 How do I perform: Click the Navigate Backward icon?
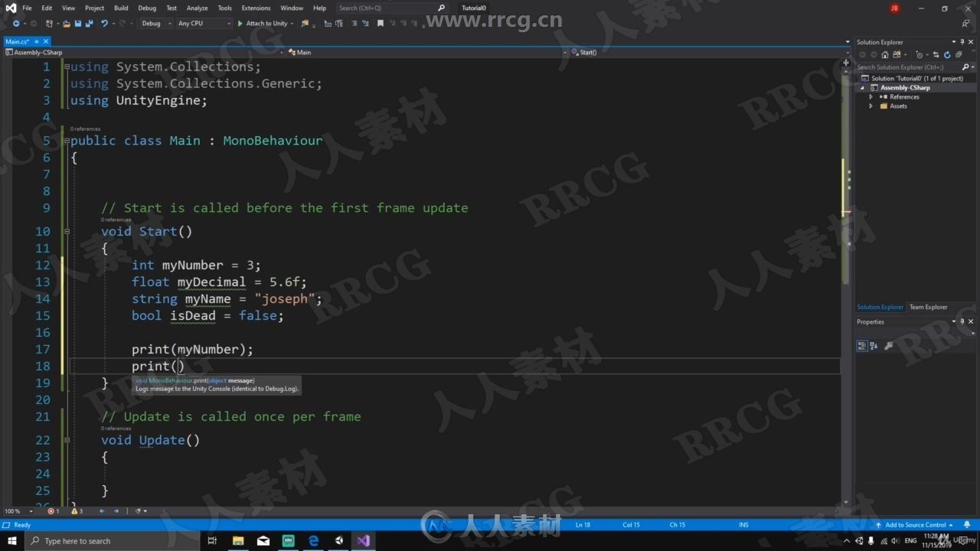[x=16, y=24]
